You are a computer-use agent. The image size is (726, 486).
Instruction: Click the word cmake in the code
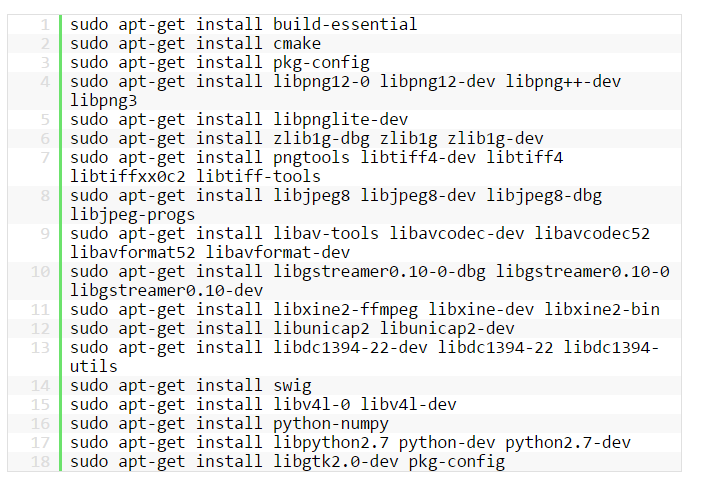click(297, 43)
